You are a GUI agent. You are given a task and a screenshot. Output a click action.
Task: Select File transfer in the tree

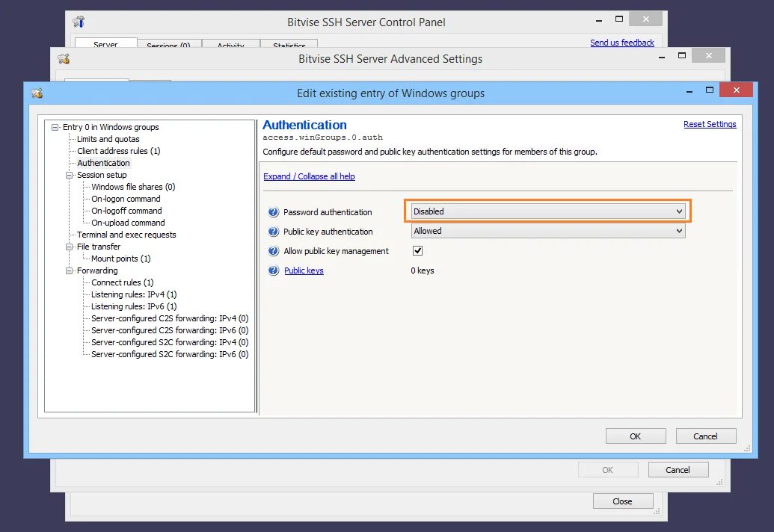coord(98,247)
